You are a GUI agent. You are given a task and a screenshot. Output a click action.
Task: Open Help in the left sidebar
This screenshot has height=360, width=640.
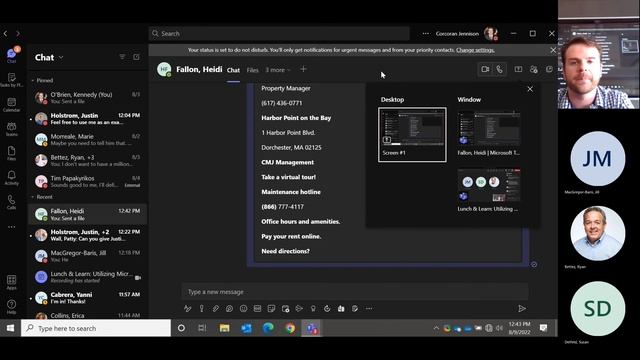point(11,307)
